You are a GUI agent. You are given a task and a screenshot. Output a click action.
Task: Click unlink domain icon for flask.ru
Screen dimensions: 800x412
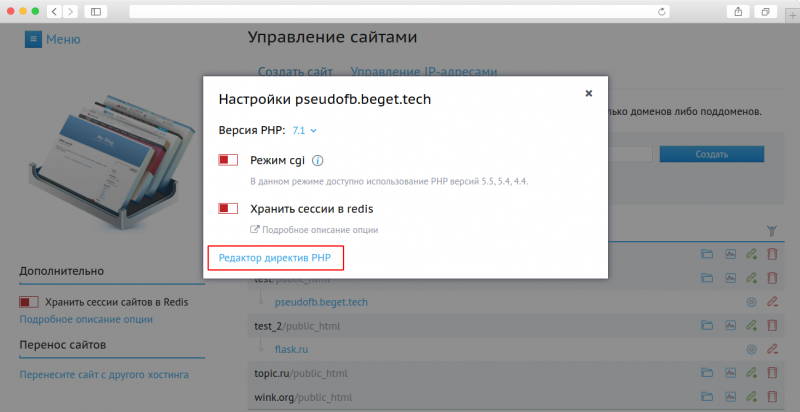pos(772,349)
